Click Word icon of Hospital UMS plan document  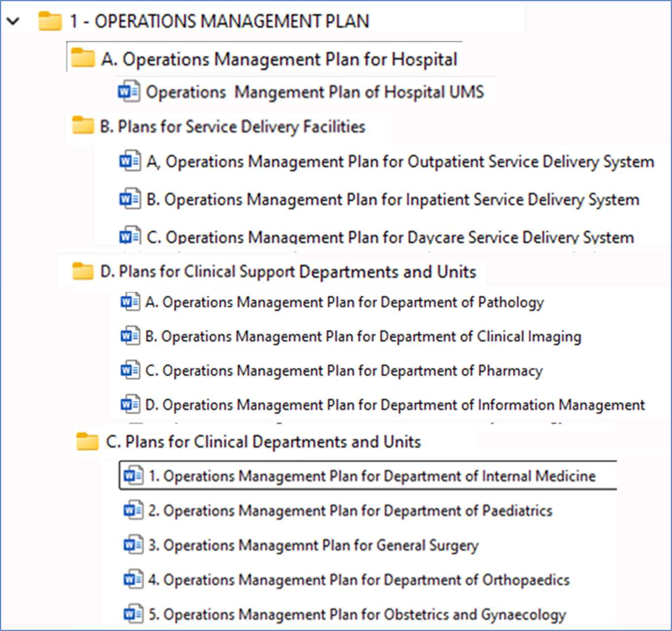[129, 92]
